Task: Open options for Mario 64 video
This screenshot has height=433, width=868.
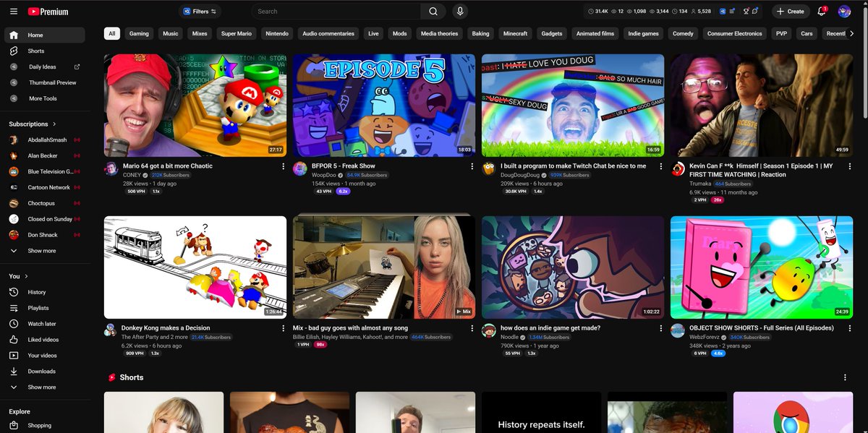Action: (x=283, y=166)
